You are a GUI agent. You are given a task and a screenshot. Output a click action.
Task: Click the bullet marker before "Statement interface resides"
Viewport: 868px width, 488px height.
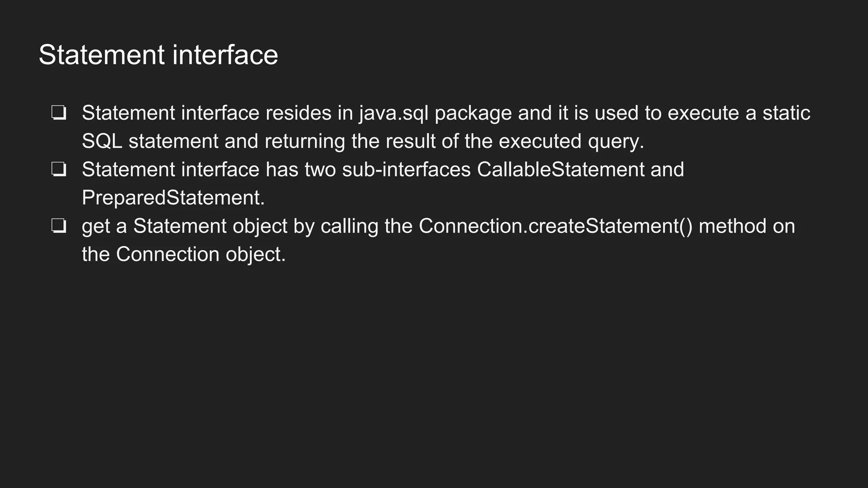pos(58,113)
